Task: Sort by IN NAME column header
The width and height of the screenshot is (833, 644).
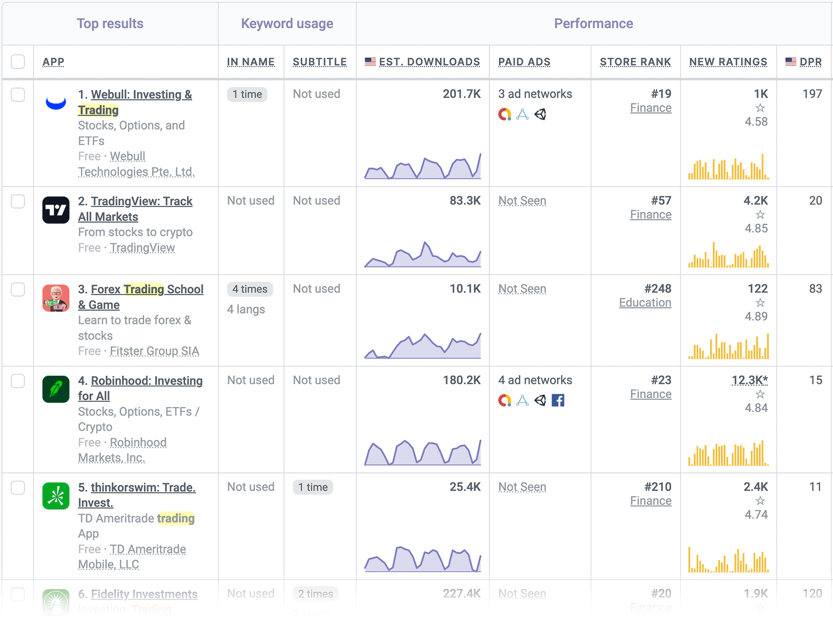Action: click(x=251, y=62)
